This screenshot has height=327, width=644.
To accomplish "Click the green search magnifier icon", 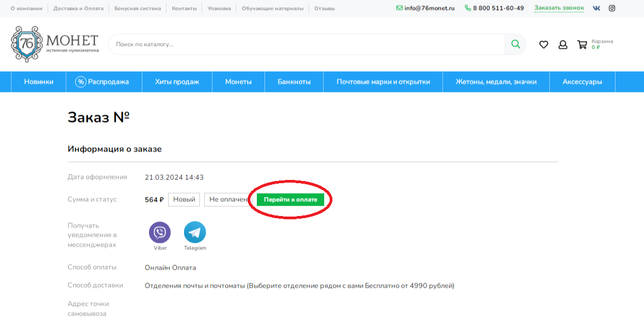I will tap(515, 44).
